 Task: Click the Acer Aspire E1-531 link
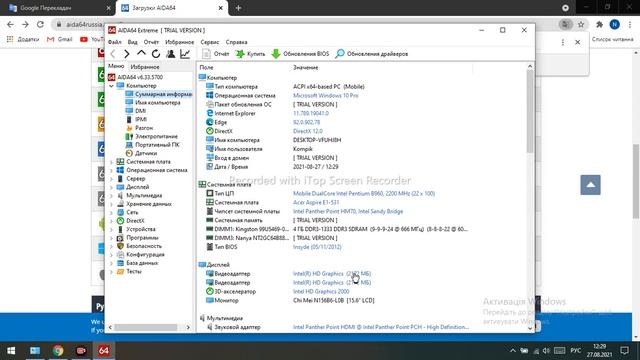316,202
